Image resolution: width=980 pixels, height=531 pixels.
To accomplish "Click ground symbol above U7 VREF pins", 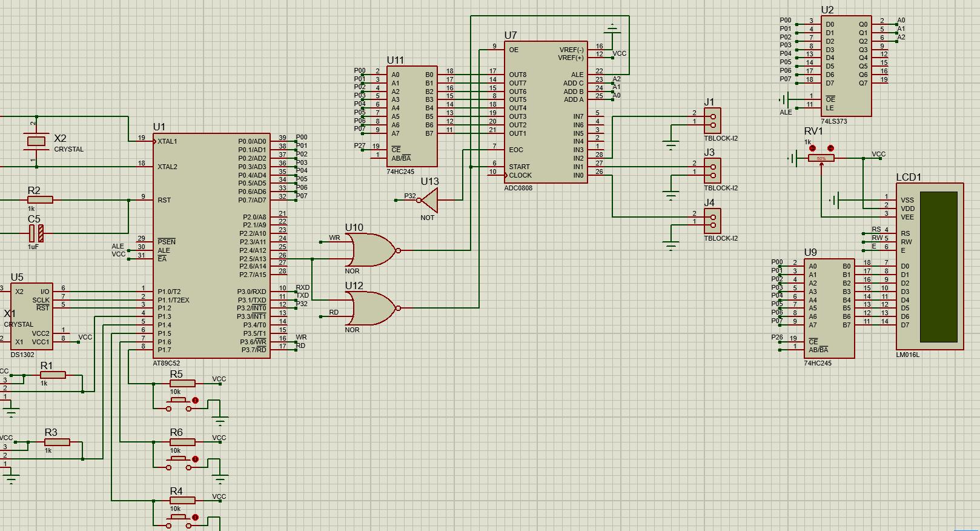I will 612,28.
